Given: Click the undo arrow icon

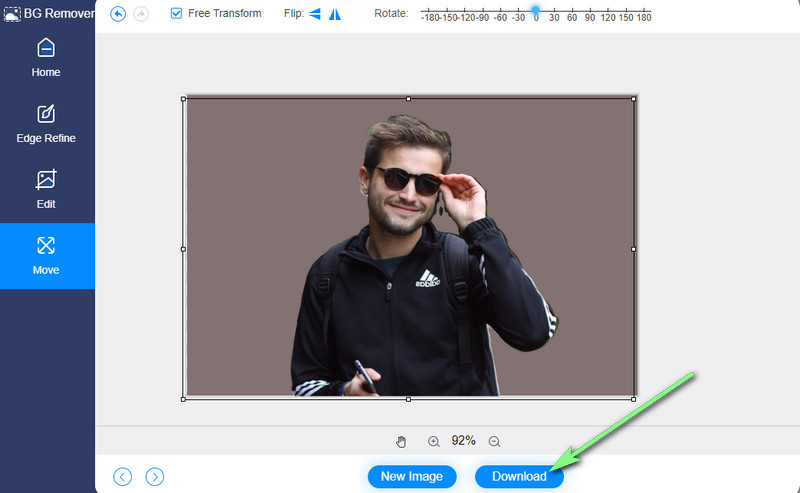Looking at the screenshot, I should coord(118,14).
